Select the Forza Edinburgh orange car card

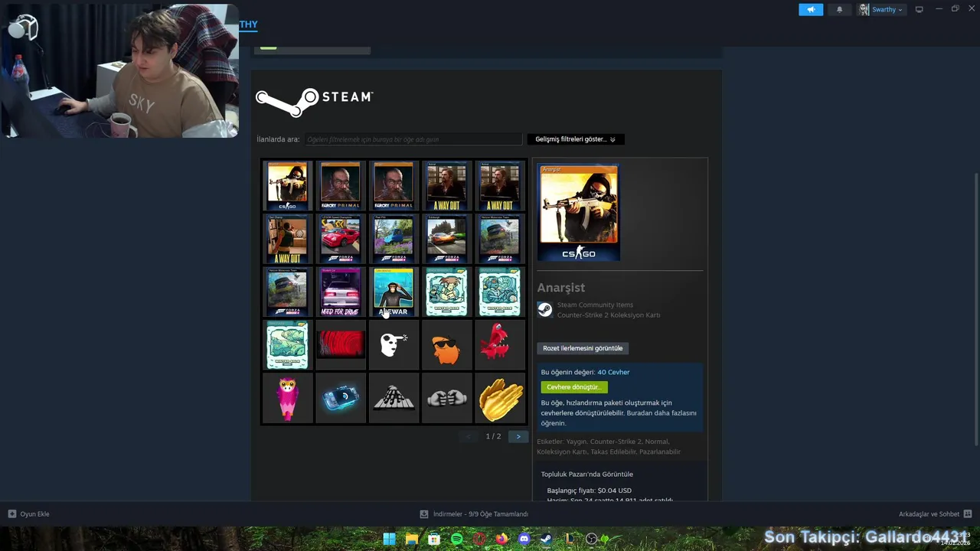(x=447, y=239)
